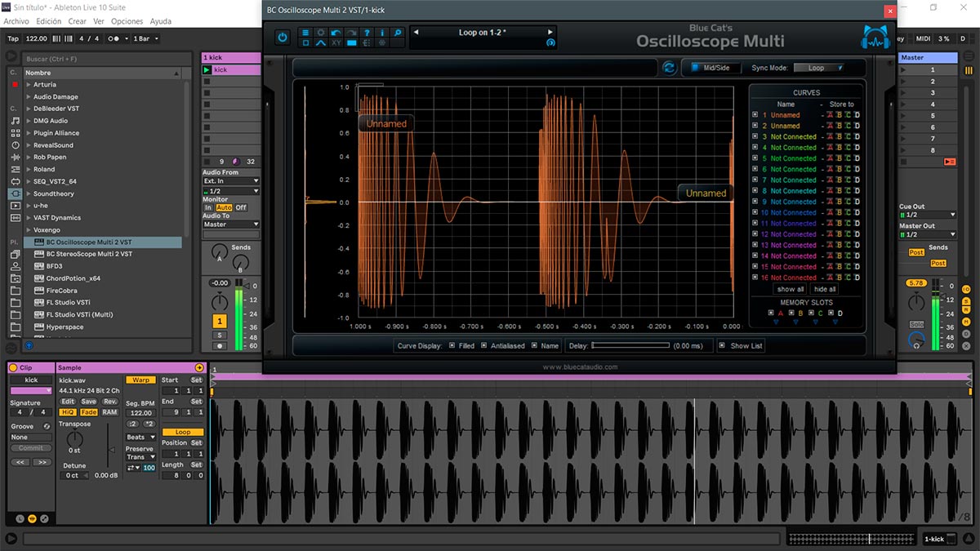Click the Blue Cat Audio cat logo

point(876,38)
